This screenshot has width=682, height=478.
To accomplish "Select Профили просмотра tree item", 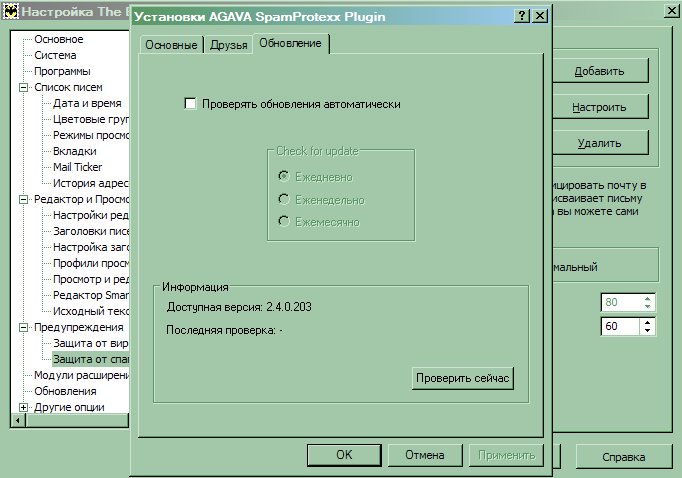I will click(91, 264).
